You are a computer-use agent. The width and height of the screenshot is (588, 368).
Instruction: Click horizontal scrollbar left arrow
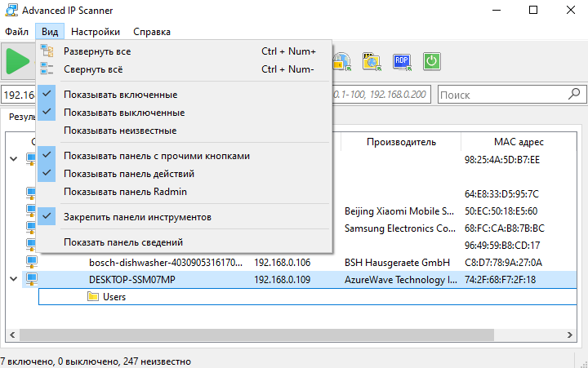[12, 335]
